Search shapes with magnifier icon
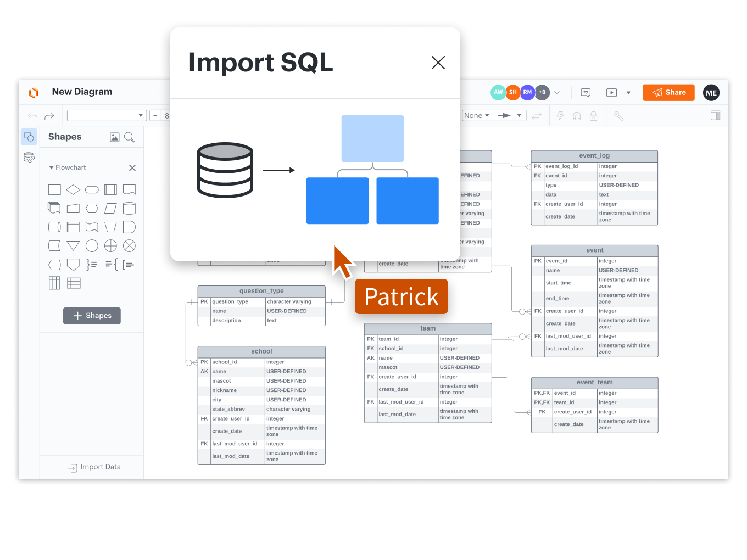 tap(129, 137)
